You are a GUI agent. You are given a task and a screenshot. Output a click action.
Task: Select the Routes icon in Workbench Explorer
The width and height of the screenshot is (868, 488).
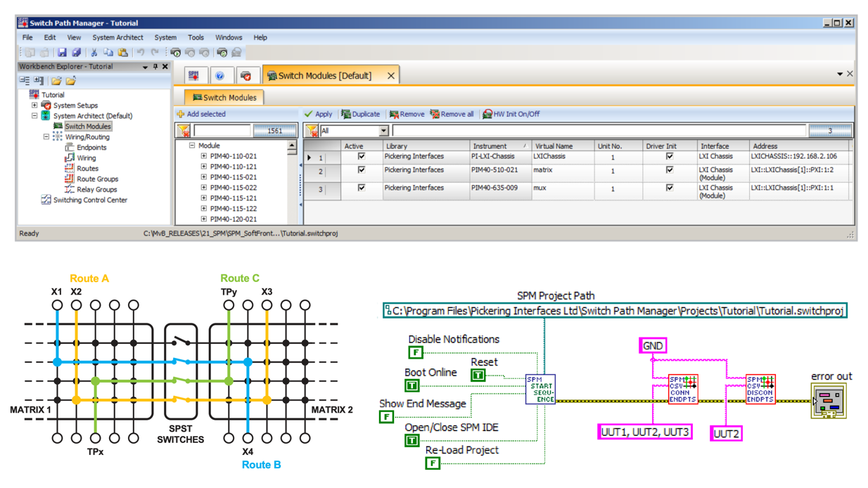pos(69,169)
